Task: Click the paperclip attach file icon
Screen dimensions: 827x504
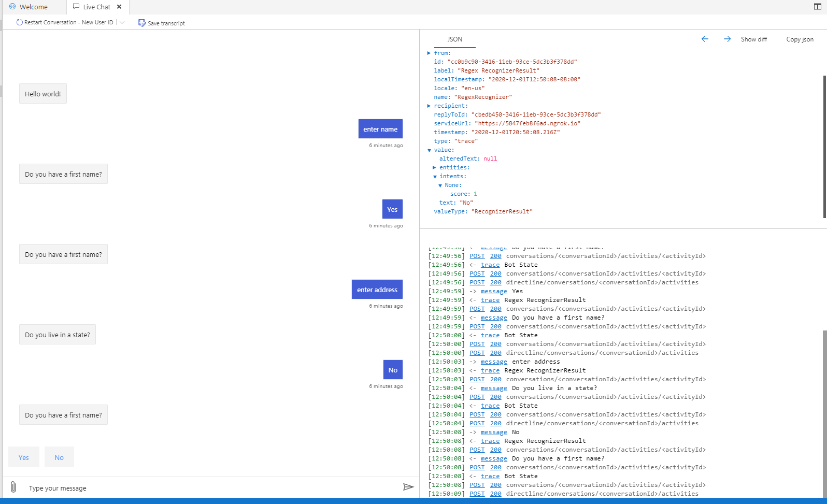Action: point(13,487)
